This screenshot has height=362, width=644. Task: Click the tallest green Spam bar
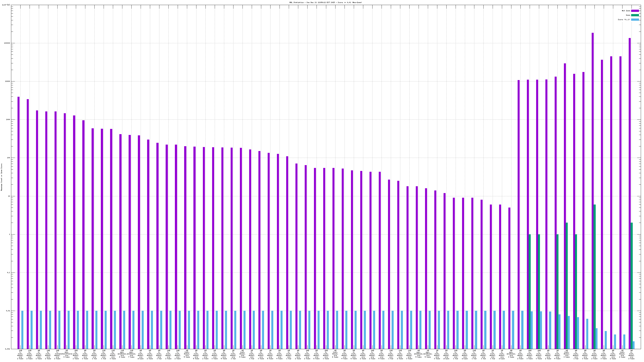[x=594, y=275]
